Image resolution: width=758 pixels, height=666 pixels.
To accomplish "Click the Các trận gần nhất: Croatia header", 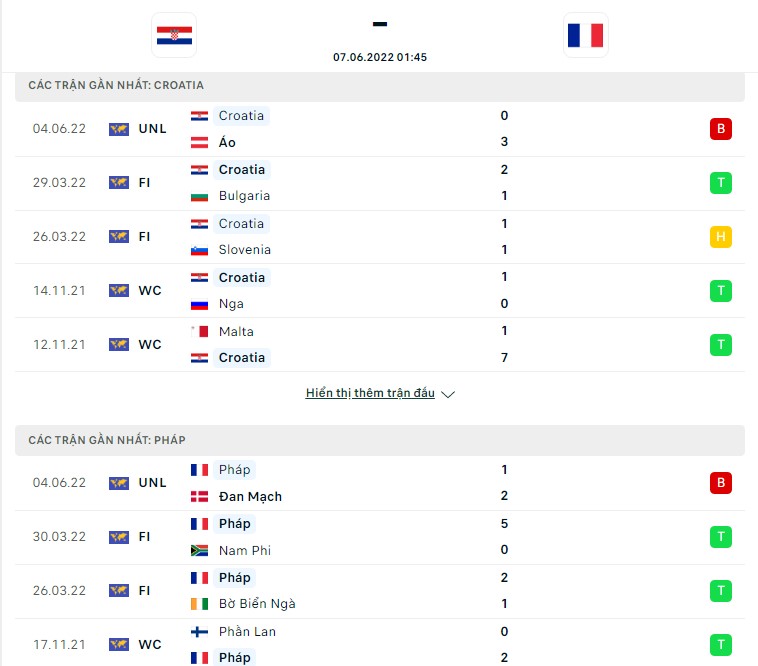I will pos(380,86).
